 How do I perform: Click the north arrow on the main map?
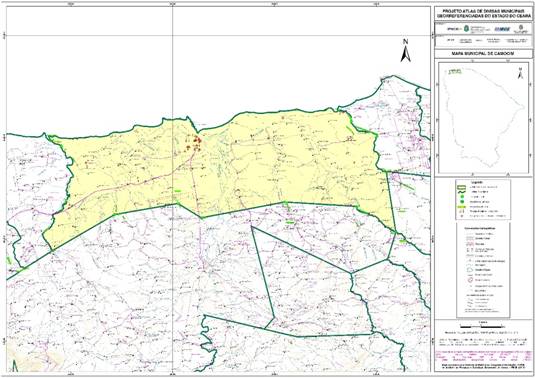click(405, 51)
